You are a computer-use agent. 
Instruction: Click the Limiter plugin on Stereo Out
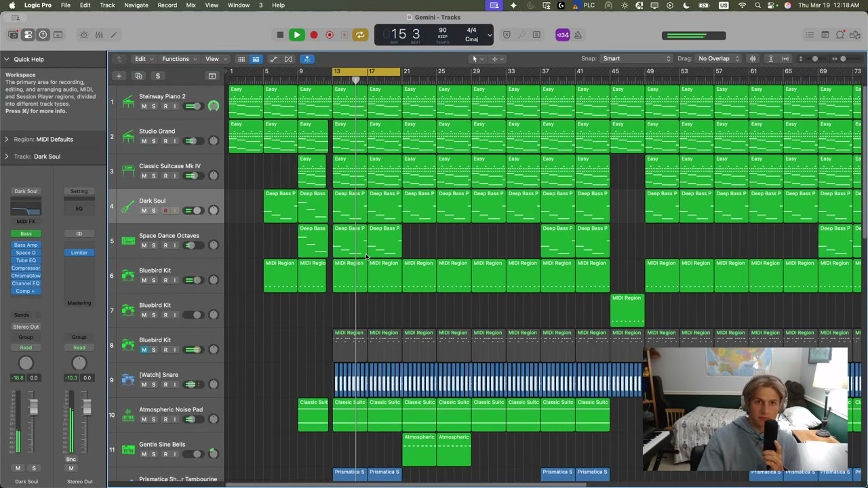79,253
